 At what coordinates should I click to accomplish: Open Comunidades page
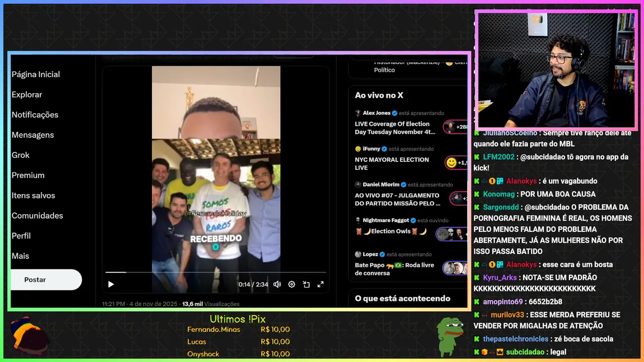37,215
